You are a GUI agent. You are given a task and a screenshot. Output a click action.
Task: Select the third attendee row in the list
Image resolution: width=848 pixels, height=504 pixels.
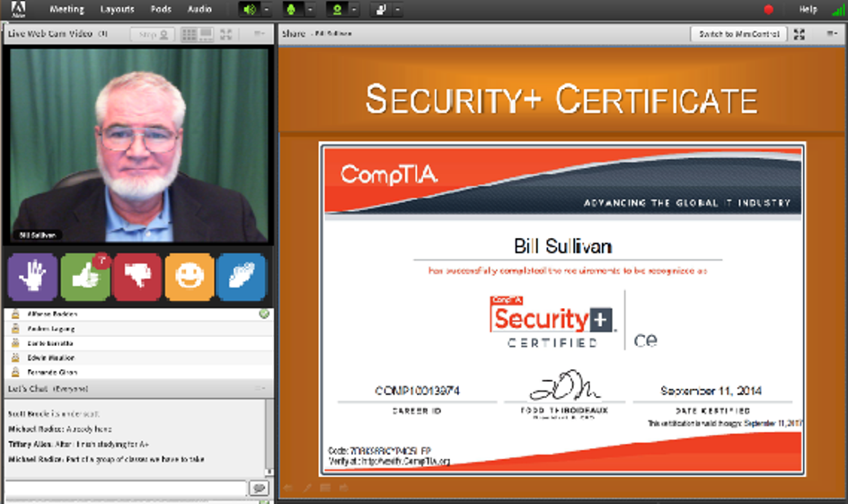(138, 343)
